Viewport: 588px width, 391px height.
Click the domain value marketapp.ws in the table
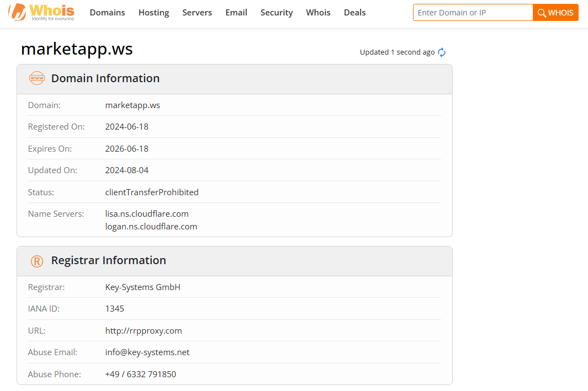coord(133,105)
